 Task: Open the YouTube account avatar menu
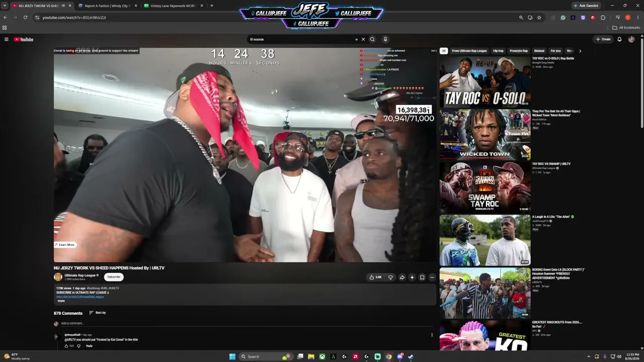(631, 39)
